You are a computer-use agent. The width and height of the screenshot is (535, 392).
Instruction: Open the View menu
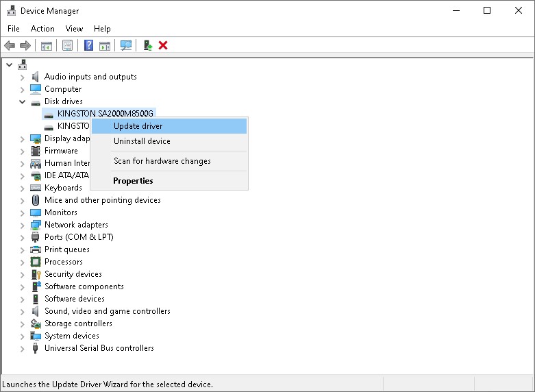74,29
